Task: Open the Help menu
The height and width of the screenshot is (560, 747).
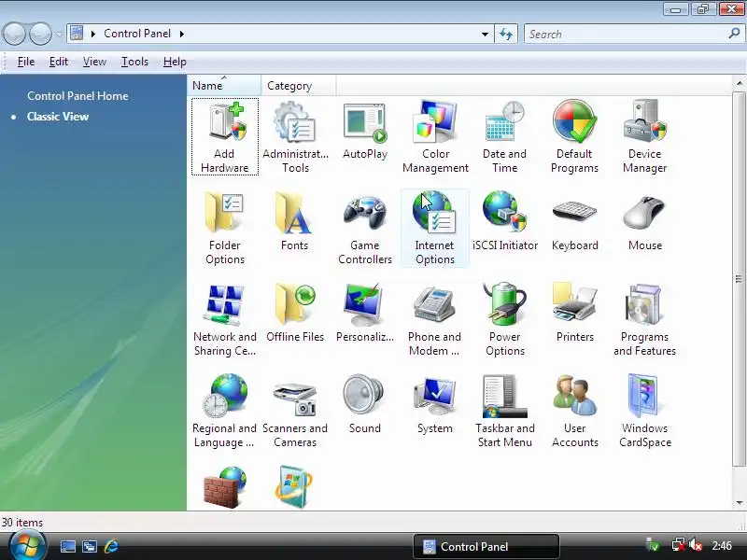Action: [175, 62]
